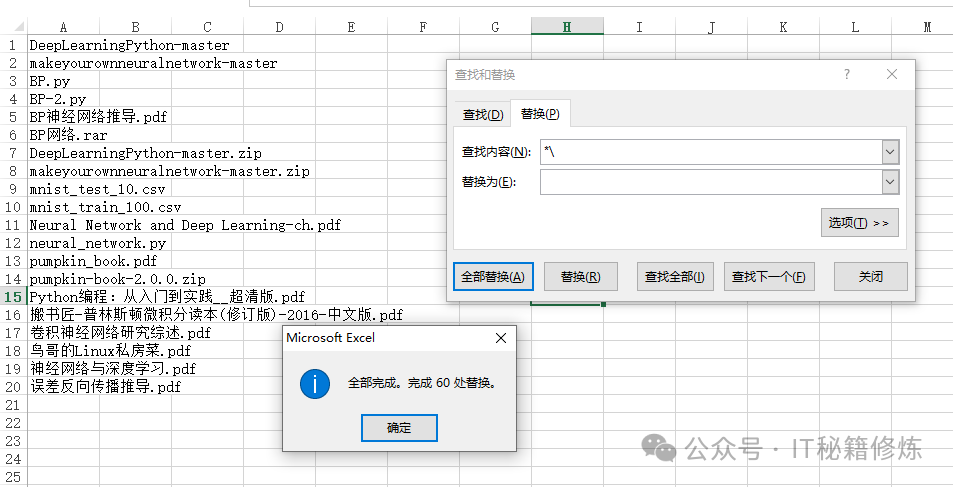Expand options with the 选项(T) >> button
The image size is (953, 487).
(x=858, y=223)
